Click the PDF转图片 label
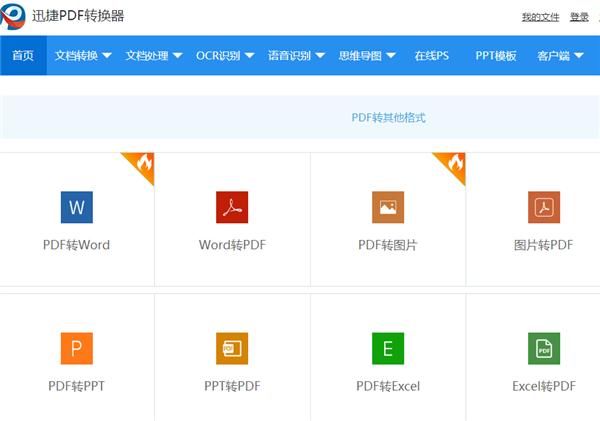This screenshot has width=600, height=421. tap(388, 245)
